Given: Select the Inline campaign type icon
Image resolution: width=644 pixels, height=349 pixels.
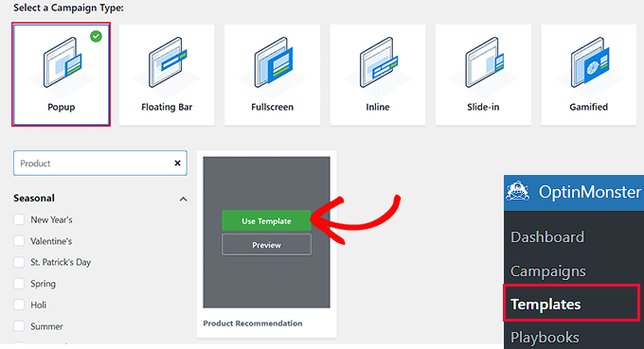Looking at the screenshot, I should [x=379, y=62].
